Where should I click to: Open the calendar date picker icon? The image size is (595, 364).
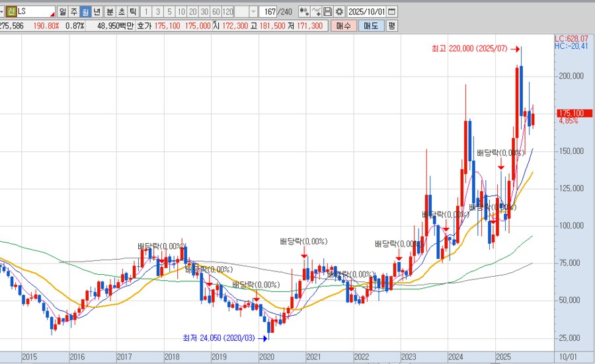click(x=392, y=12)
